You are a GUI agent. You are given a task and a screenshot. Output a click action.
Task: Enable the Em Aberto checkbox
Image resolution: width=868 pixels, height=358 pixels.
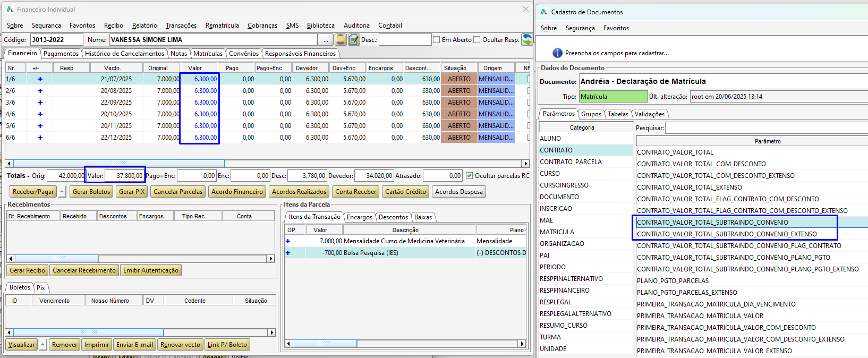coord(437,40)
